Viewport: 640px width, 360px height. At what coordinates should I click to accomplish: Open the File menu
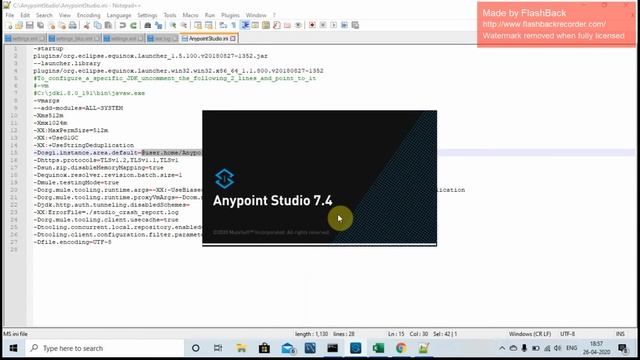pyautogui.click(x=10, y=15)
